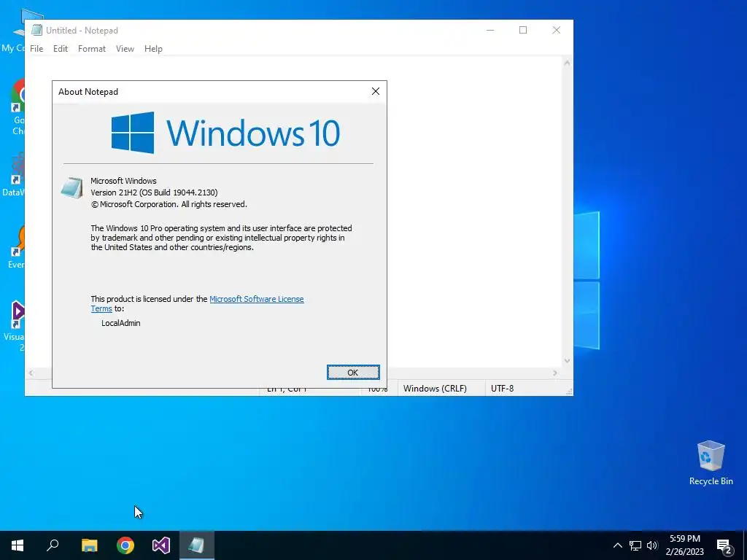747x560 pixels.
Task: Select the Recycle Bin desktop icon
Action: [x=711, y=463]
